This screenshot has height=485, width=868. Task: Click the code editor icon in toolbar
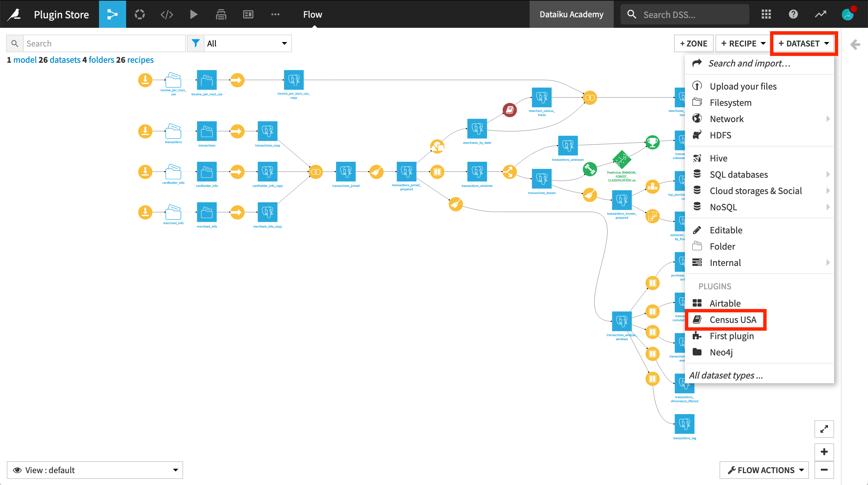(x=167, y=14)
